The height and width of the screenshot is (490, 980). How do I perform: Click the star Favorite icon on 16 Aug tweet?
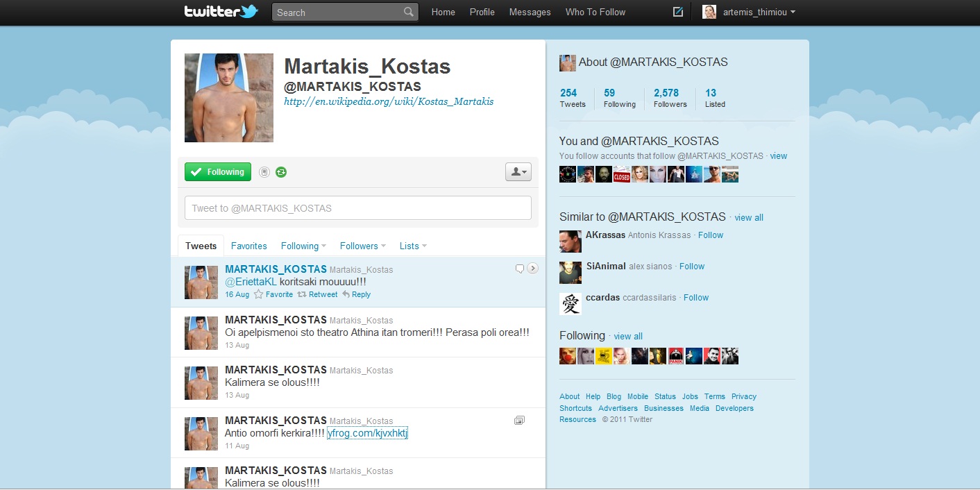(259, 294)
